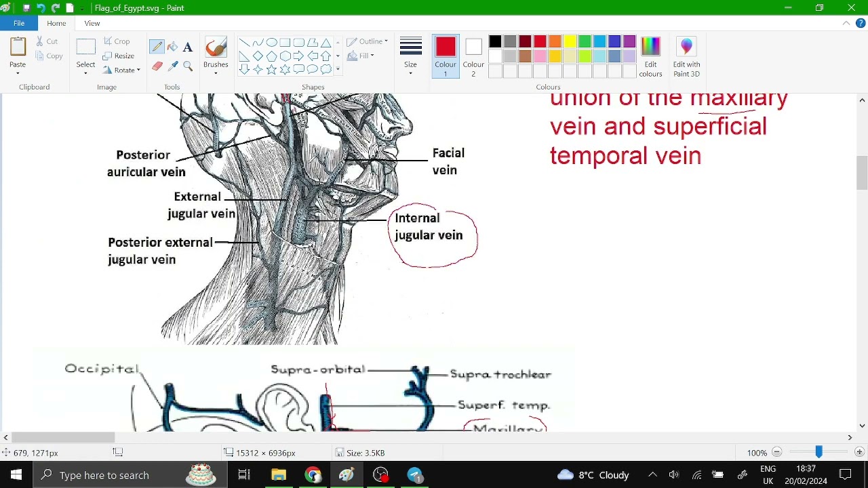Open the Windows Start menu
The width and height of the screenshot is (868, 488).
pos(16,475)
